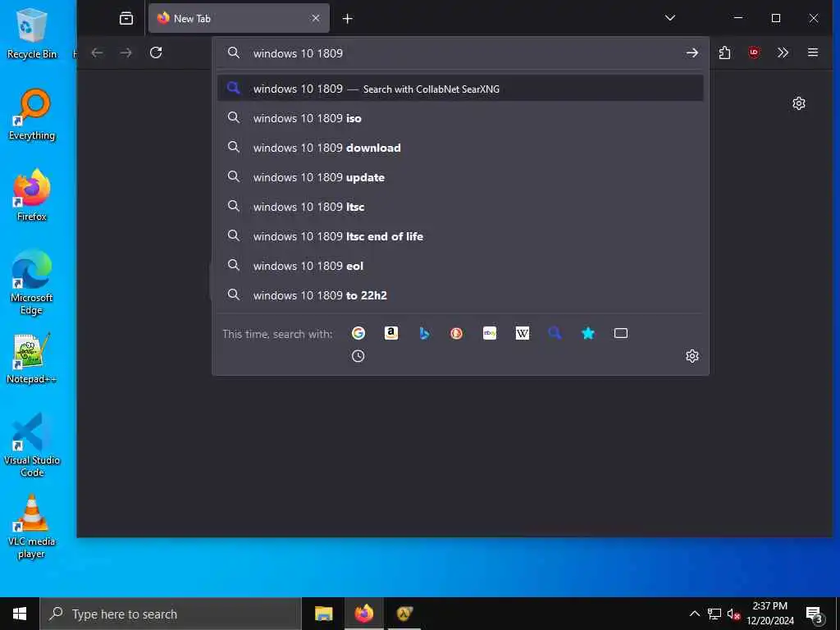Select suggestion windows 10 1809 download

pyautogui.click(x=461, y=148)
